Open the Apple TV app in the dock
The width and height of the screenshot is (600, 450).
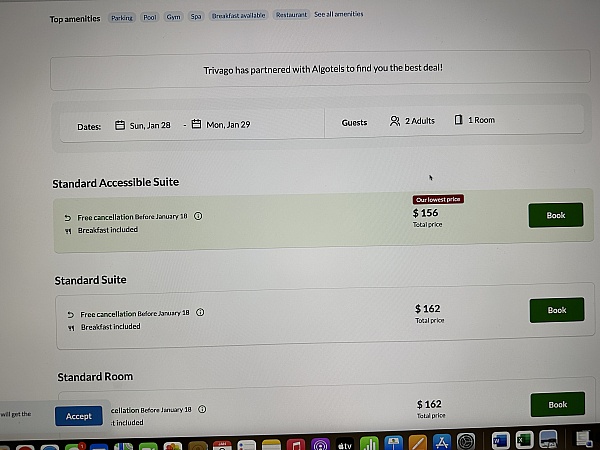[344, 445]
